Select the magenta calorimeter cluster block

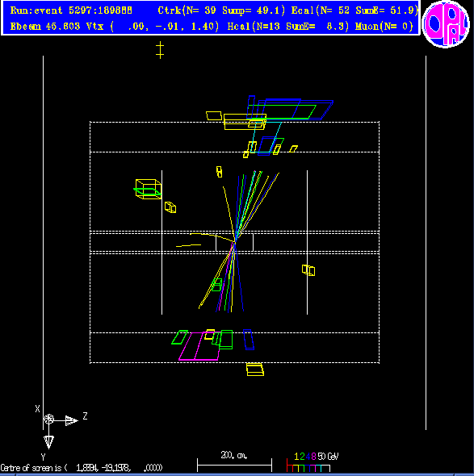click(x=199, y=346)
